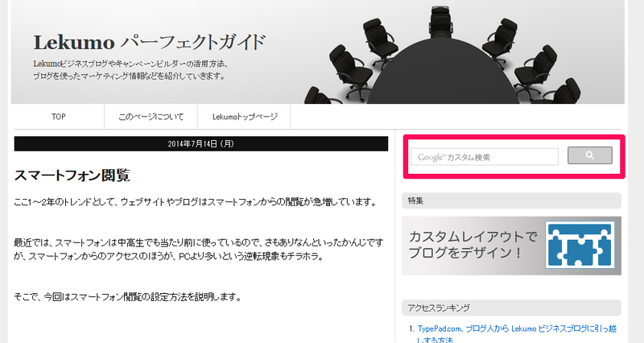The width and height of the screenshot is (644, 343).
Task: Click the blue puzzle icon in banner
Action: 580,245
